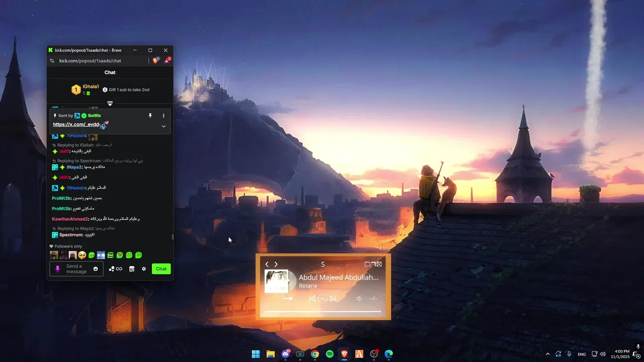The width and height of the screenshot is (644, 362).
Task: Click the chat scrollbar thumb
Action: (173, 237)
